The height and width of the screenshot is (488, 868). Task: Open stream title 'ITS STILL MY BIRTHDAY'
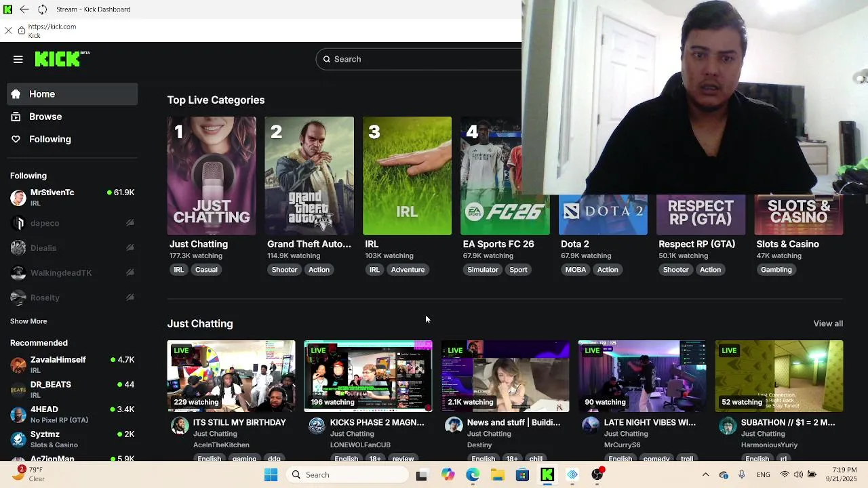[239, 422]
